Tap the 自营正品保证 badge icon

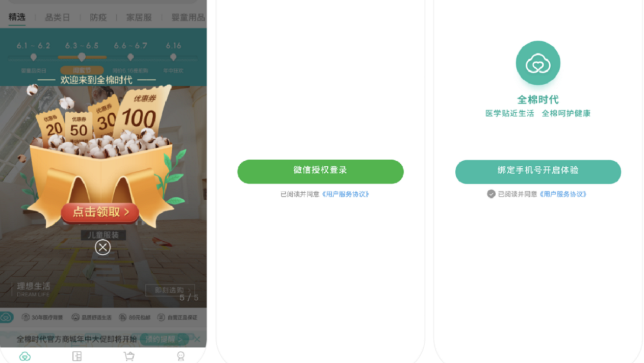[x=161, y=317]
